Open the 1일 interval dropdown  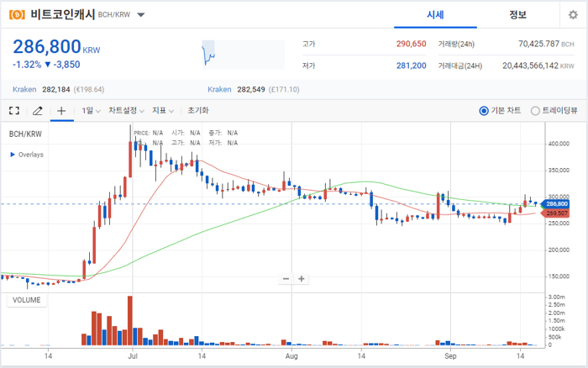point(91,110)
